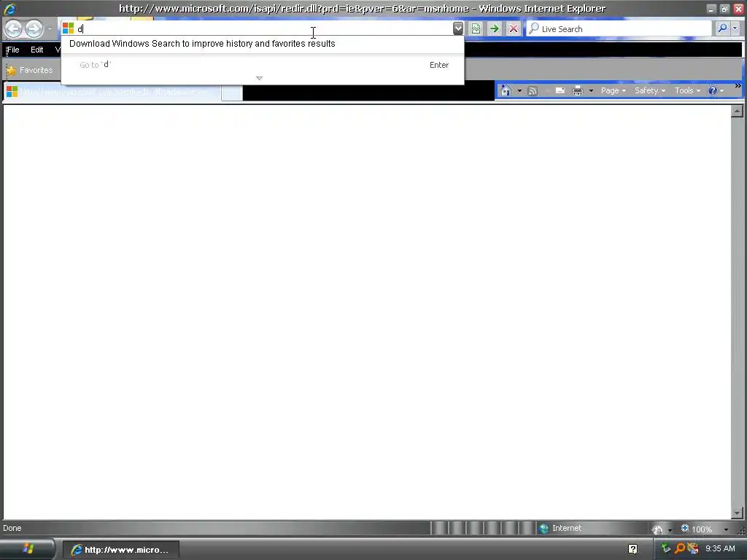This screenshot has height=560, width=747.
Task: Click the Microsoft flag icon in address bar
Action: tap(68, 28)
